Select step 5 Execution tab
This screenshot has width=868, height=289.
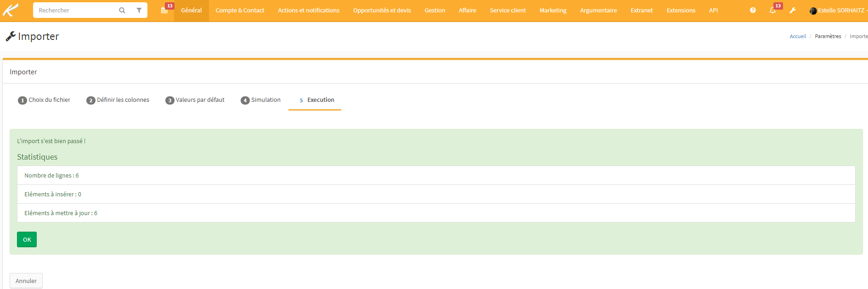[315, 100]
